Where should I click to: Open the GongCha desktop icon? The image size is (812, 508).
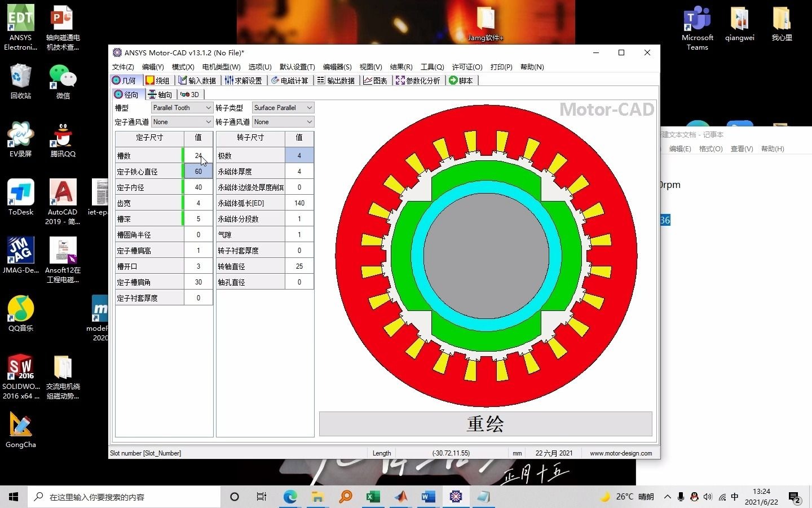pyautogui.click(x=20, y=430)
